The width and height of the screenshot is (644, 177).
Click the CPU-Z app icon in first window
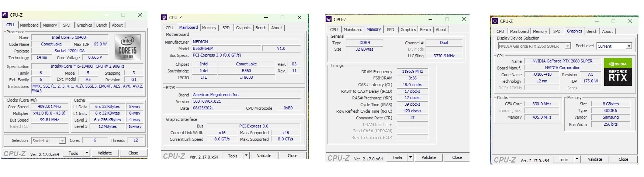point(5,15)
